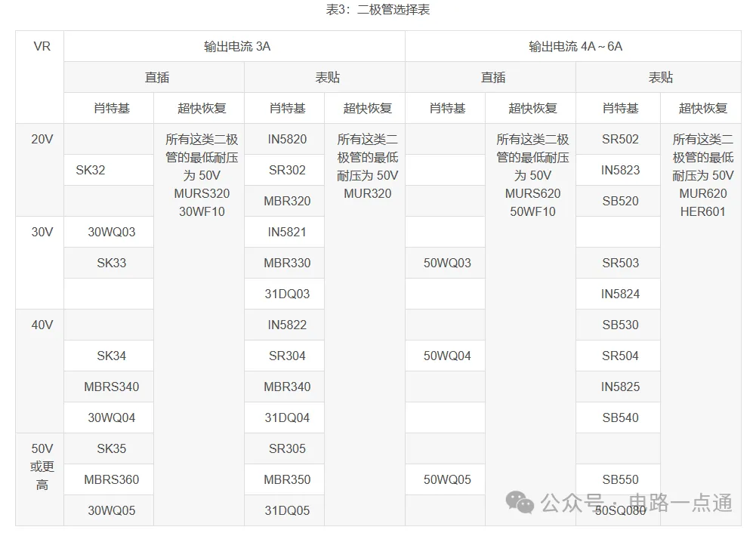Click the IN5822 cell
The width and height of the screenshot is (756, 533).
pos(285,325)
